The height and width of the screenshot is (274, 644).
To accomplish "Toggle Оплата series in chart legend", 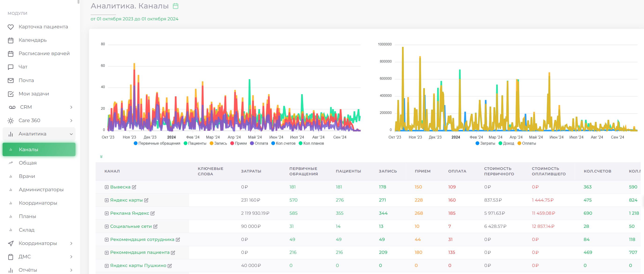I will [x=259, y=143].
